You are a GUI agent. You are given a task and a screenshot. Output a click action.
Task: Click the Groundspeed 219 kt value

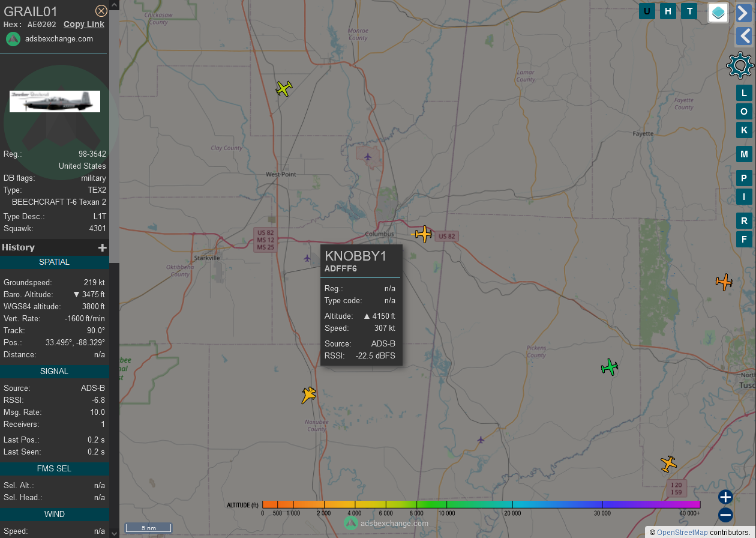coord(94,283)
